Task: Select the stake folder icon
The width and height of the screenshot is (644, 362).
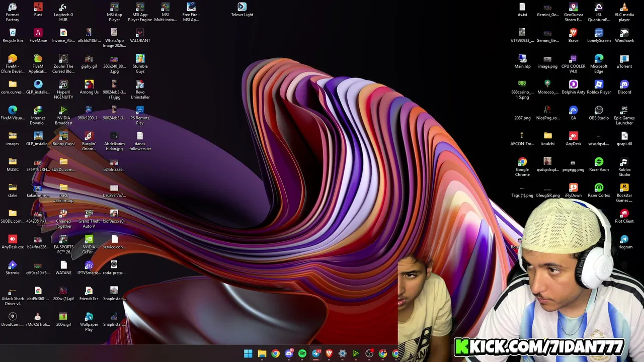Action: point(13,190)
